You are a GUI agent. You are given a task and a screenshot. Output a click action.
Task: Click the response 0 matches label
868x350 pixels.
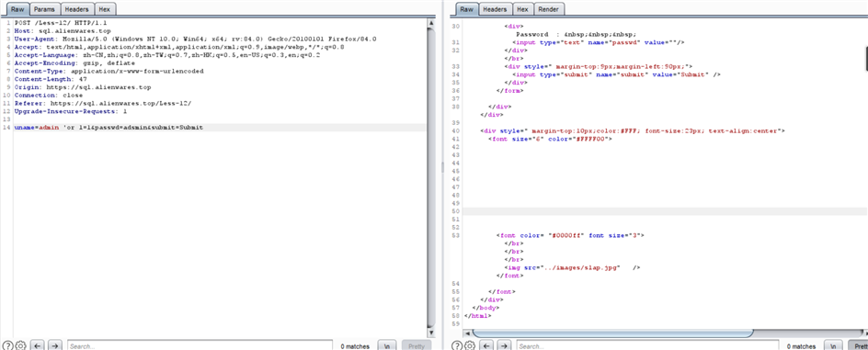(x=802, y=346)
